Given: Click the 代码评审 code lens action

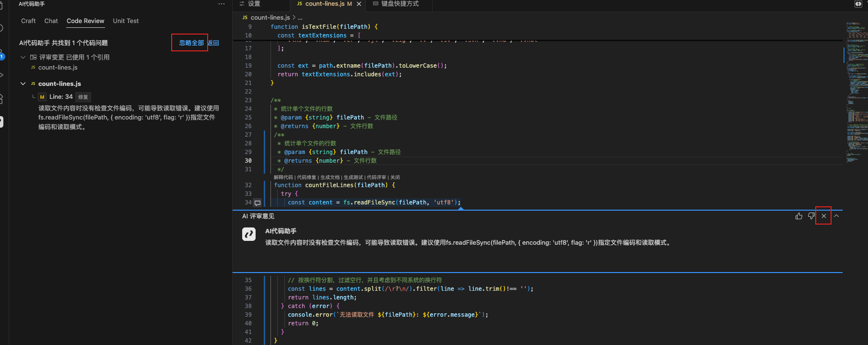Looking at the screenshot, I should 376,178.
